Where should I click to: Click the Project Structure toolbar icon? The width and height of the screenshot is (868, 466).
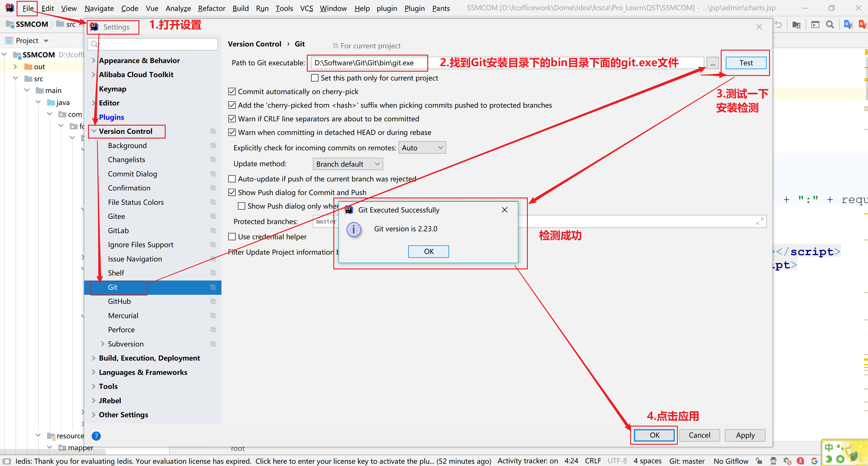point(796,24)
